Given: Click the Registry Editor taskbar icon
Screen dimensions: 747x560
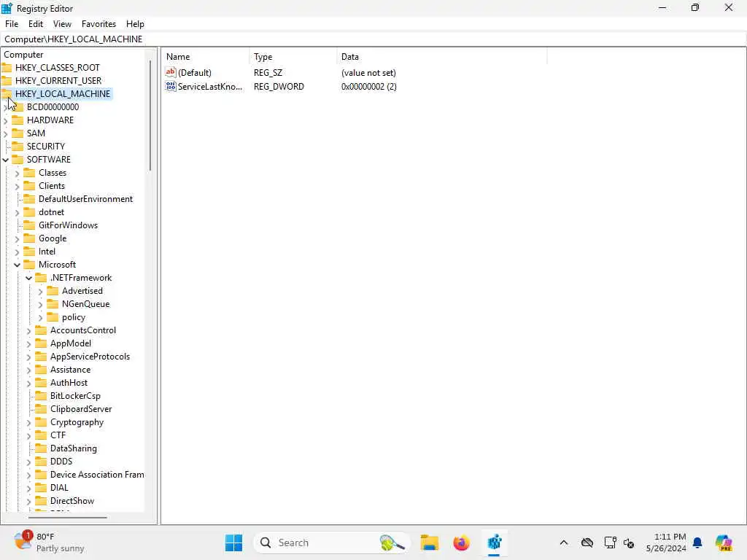Looking at the screenshot, I should [x=494, y=542].
